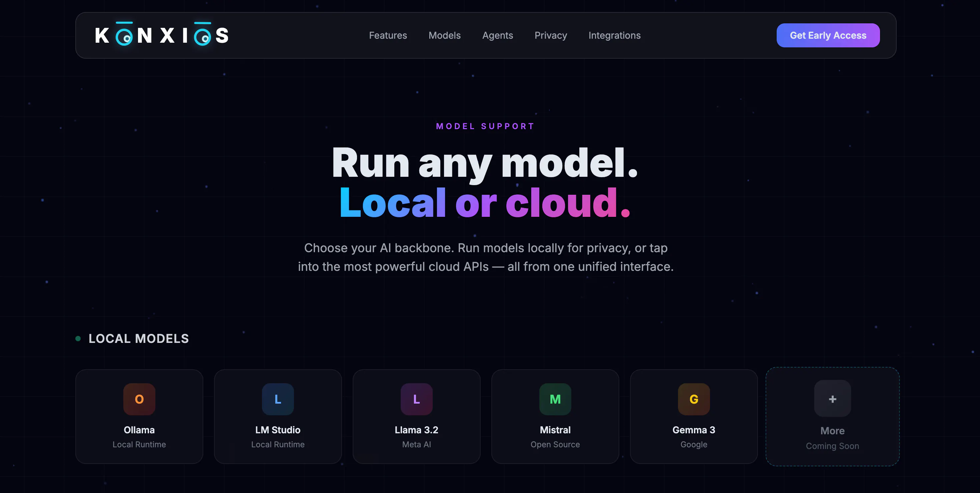980x493 pixels.
Task: Click Local Runtime under Ollama
Action: pyautogui.click(x=139, y=444)
